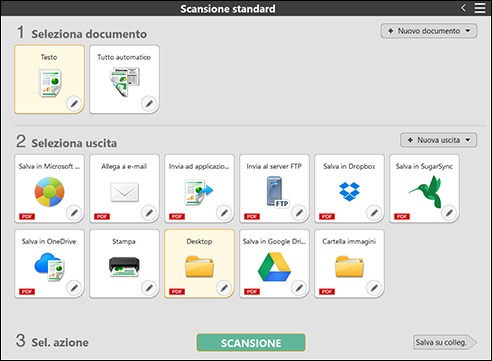492x361 pixels.
Task: Edit Salva in Microsoft output pencil
Action: 74,212
